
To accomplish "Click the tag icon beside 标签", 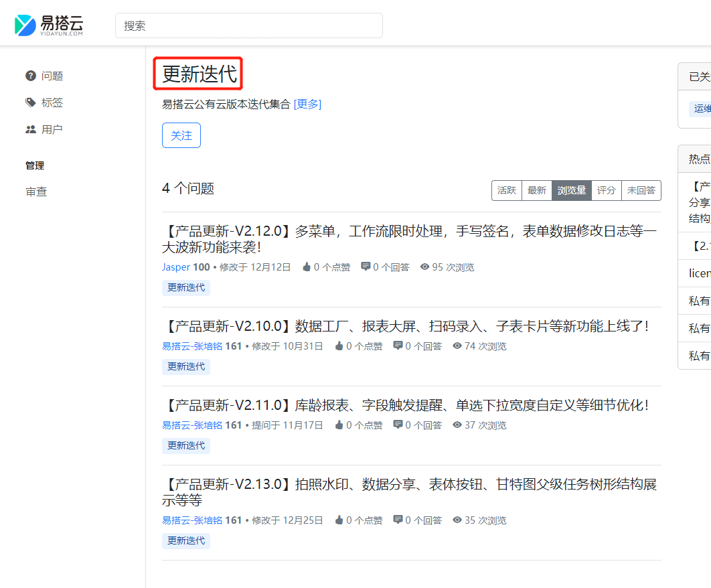I will click(x=31, y=102).
